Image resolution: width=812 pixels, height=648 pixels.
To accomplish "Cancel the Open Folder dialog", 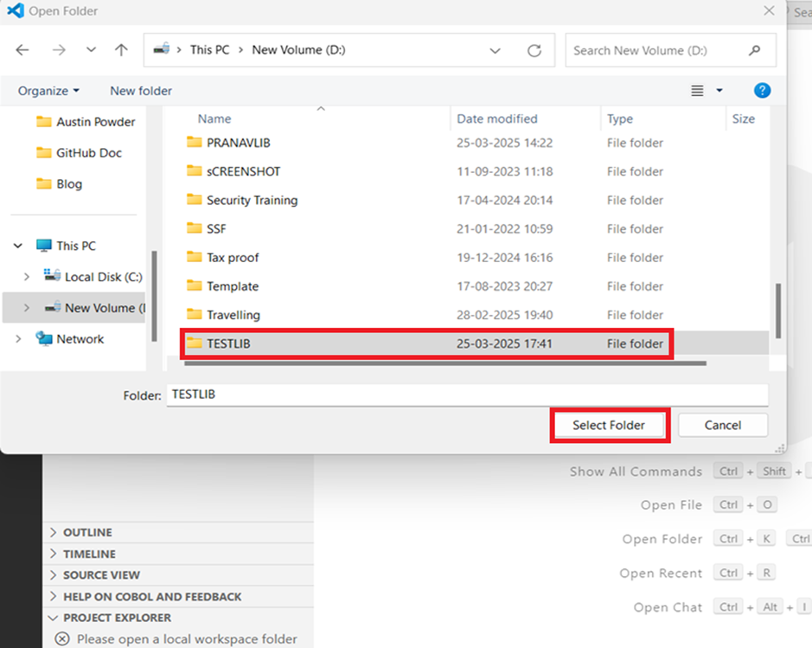I will (722, 425).
